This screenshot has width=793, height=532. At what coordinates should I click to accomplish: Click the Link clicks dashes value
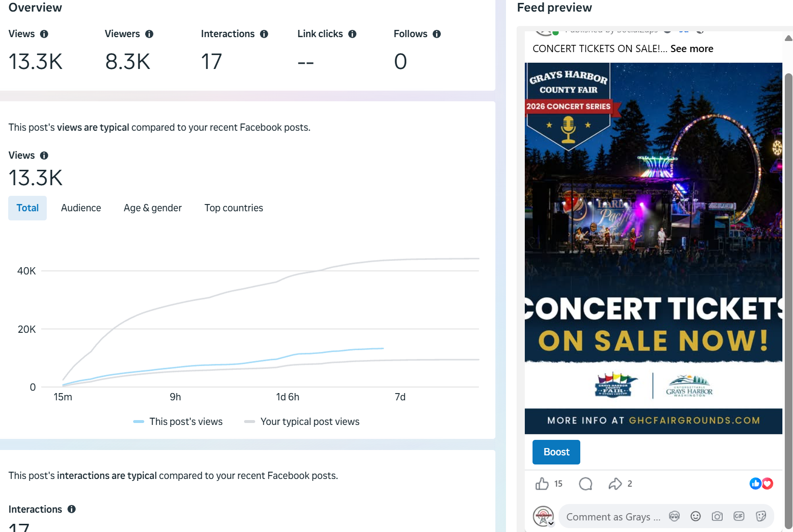tap(306, 62)
